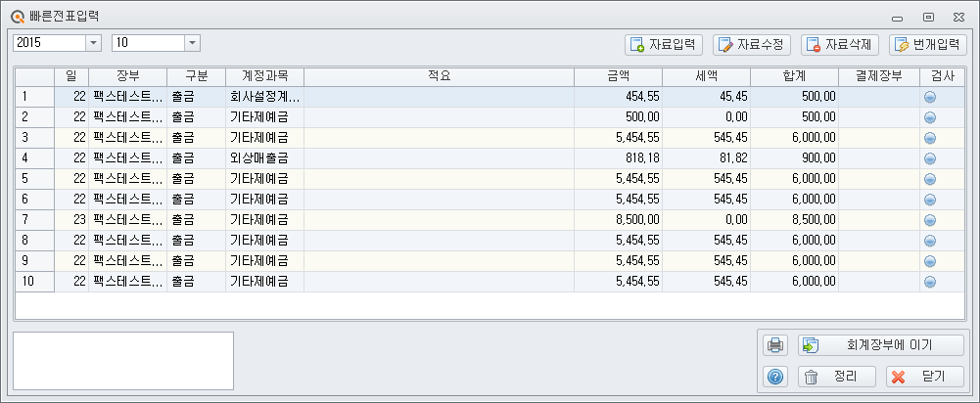Expand the 2015 year dropdown
980x403 pixels.
click(93, 43)
